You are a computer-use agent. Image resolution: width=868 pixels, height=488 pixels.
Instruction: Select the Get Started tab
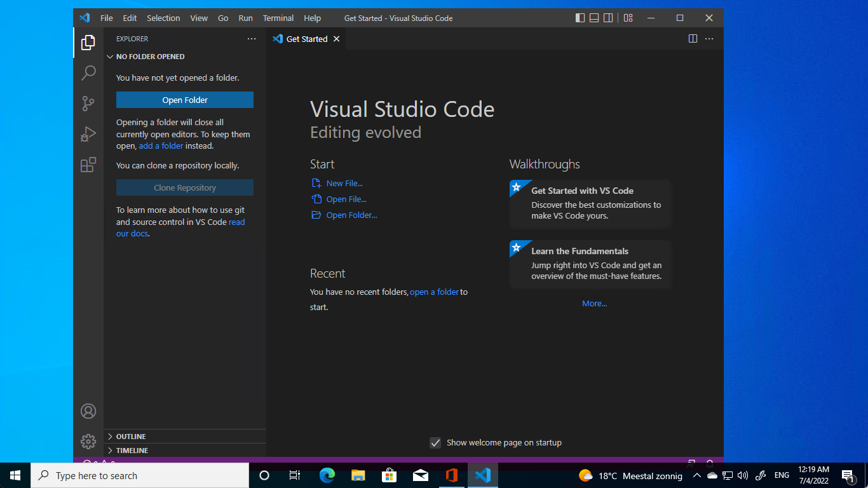click(306, 39)
